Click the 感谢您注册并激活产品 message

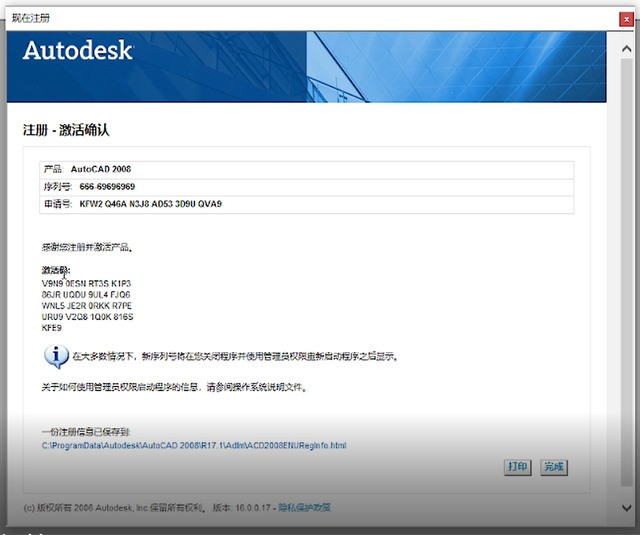pos(87,247)
